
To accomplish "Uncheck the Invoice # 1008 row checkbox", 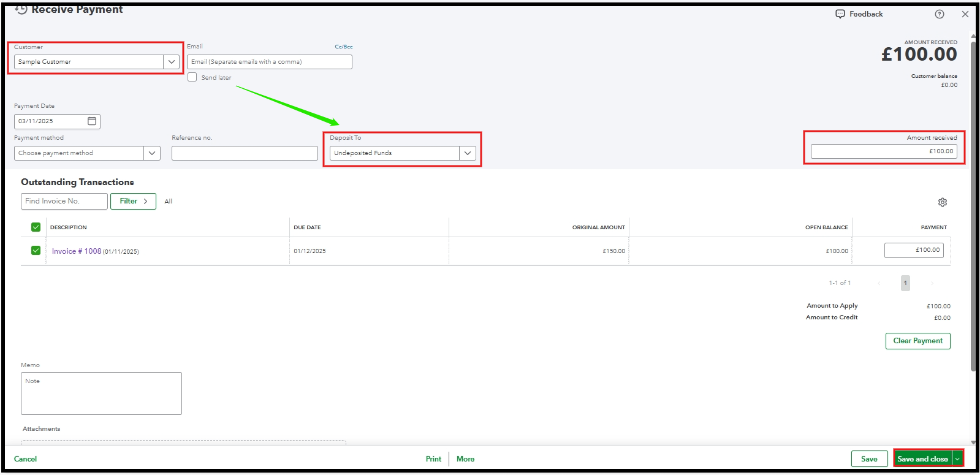I will [x=36, y=251].
